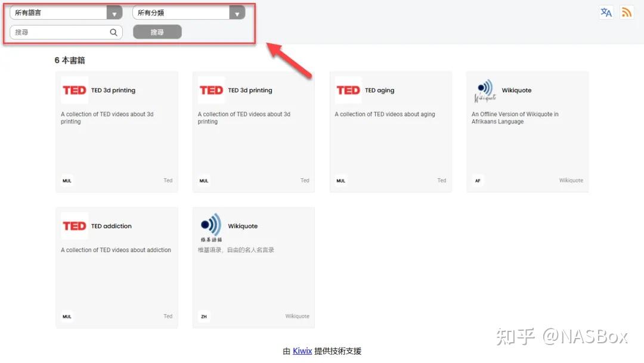Open the TED addiction book title

(x=112, y=227)
